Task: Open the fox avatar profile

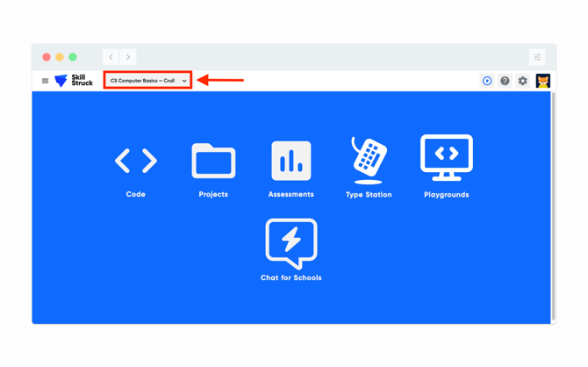Action: (542, 81)
